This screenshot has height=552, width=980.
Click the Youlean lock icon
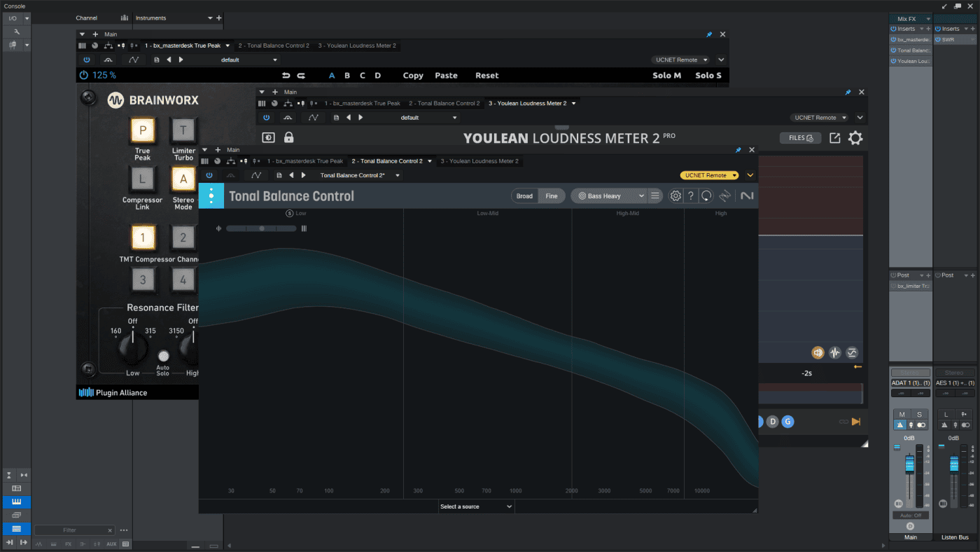click(x=288, y=138)
